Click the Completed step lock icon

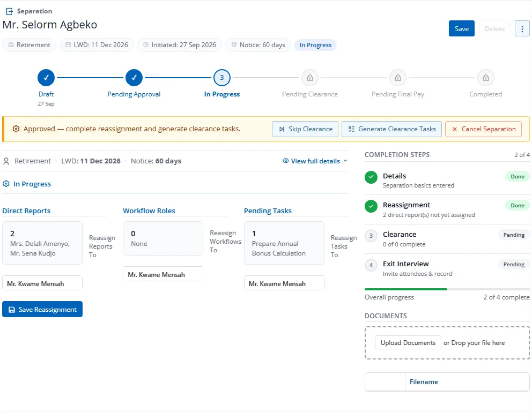click(x=485, y=78)
